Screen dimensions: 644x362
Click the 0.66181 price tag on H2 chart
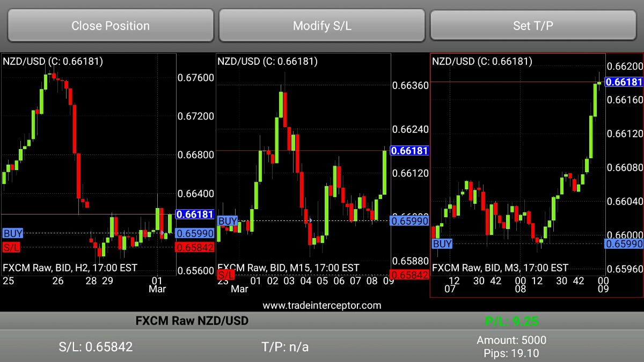[195, 214]
